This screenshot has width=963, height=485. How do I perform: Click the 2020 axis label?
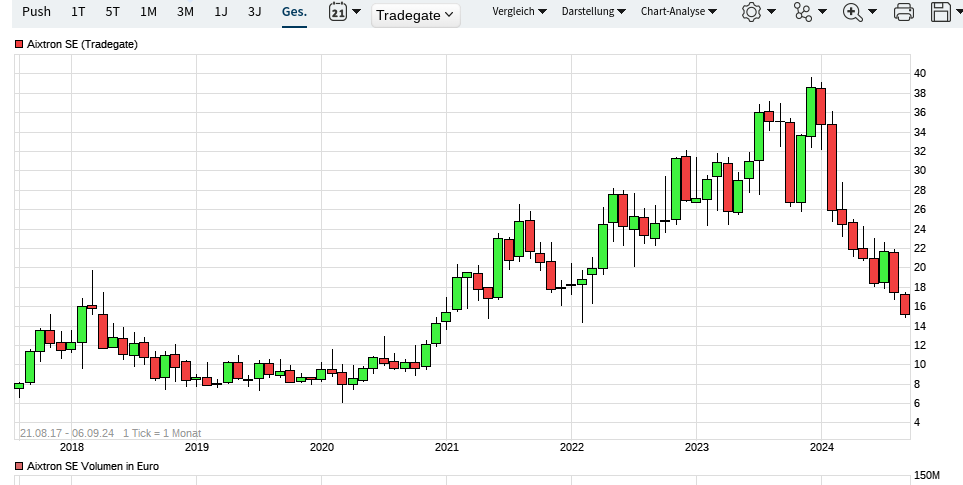322,447
